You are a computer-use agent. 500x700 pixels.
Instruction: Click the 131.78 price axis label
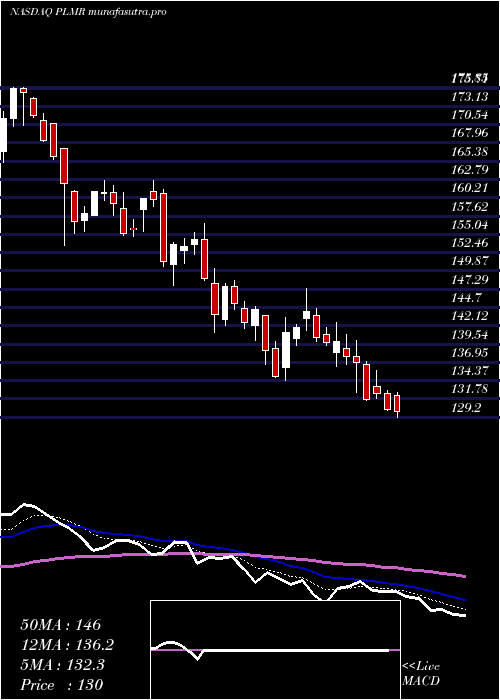point(470,389)
